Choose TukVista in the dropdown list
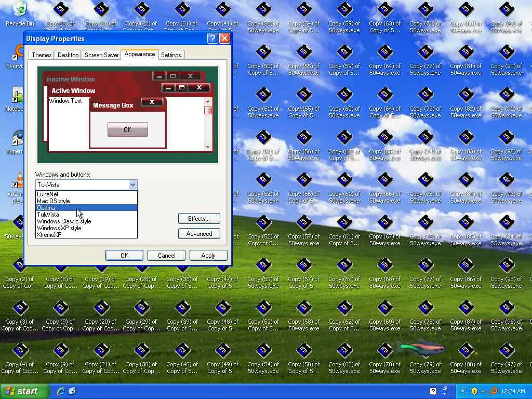 pos(87,215)
